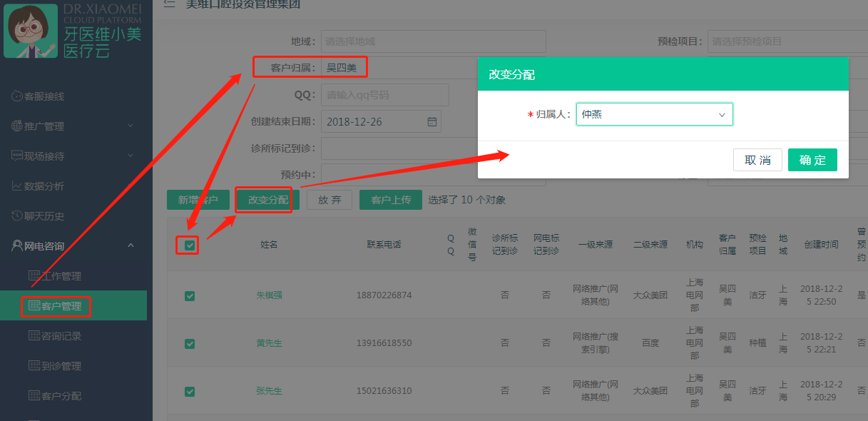The image size is (868, 421).
Task: Uncheck the checkbox for 张先生 row
Action: (190, 391)
